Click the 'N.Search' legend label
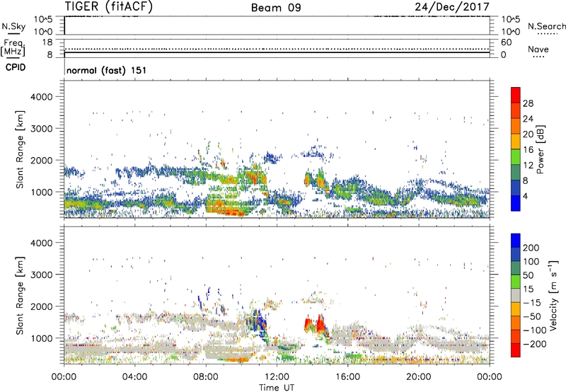Image resolution: width=566 pixels, height=392 pixels. tap(546, 26)
